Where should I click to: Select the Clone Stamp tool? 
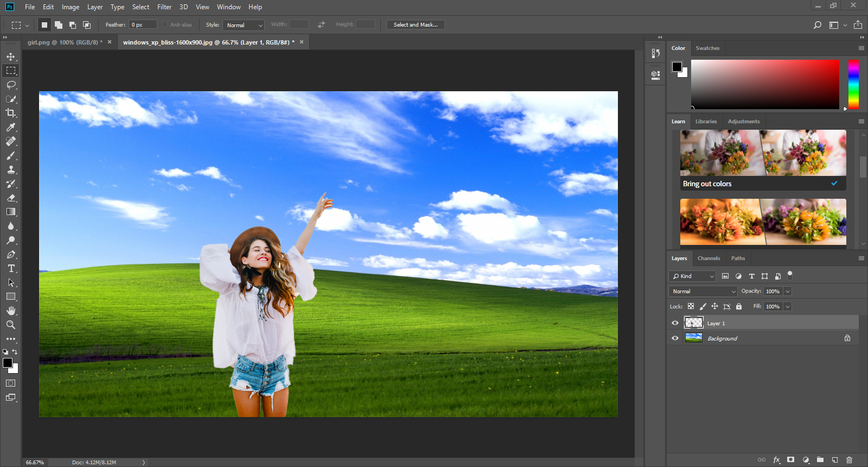point(11,169)
